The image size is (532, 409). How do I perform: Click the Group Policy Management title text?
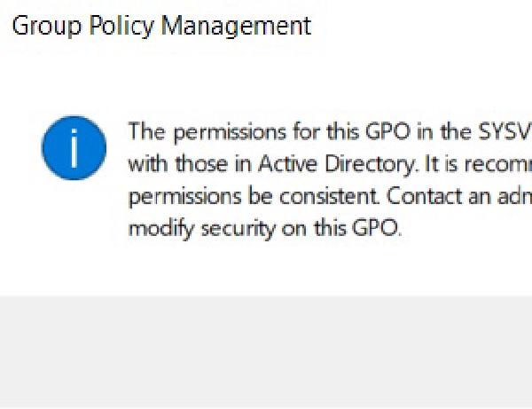pyautogui.click(x=161, y=26)
